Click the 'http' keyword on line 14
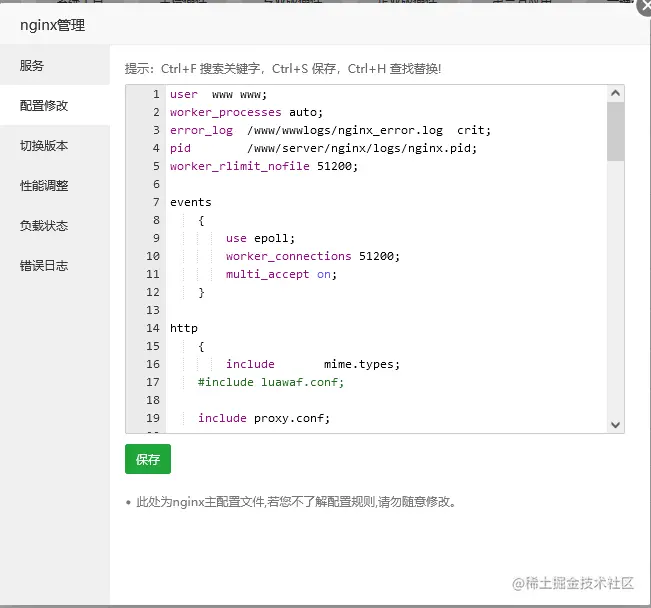This screenshot has width=651, height=608. (184, 328)
